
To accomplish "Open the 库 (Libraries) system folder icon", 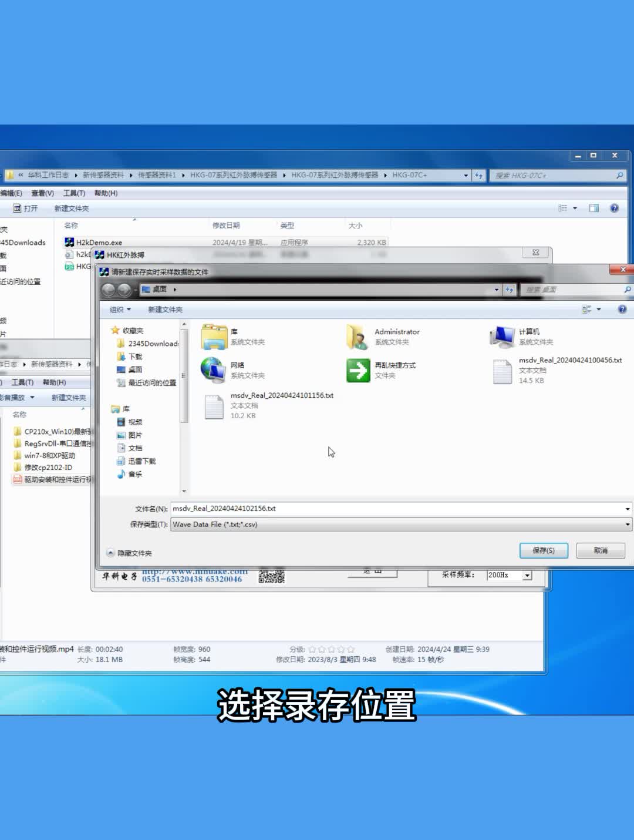I will point(214,337).
